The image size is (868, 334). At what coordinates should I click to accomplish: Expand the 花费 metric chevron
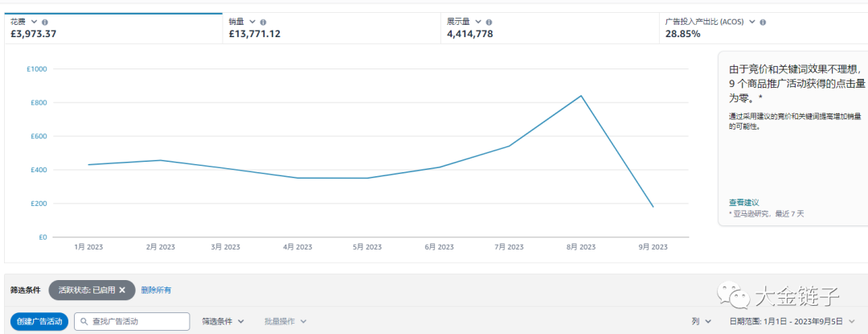33,22
